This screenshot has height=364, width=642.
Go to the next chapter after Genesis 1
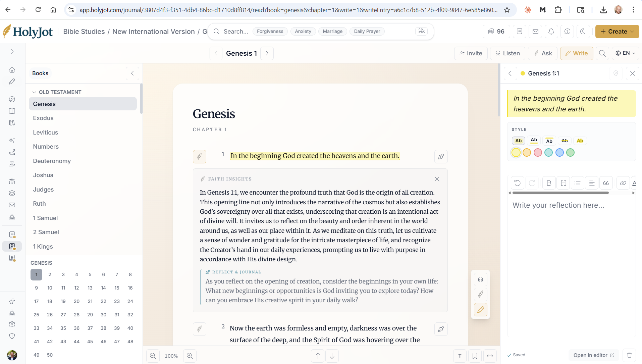[x=267, y=53]
